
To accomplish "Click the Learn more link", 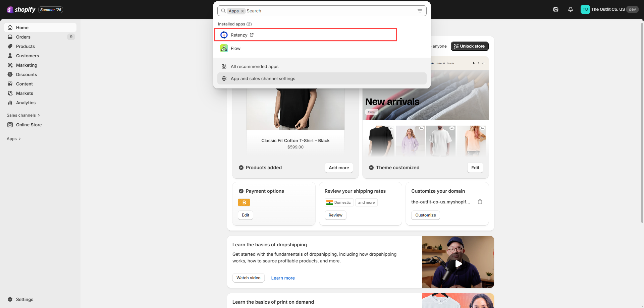I will (x=283, y=278).
